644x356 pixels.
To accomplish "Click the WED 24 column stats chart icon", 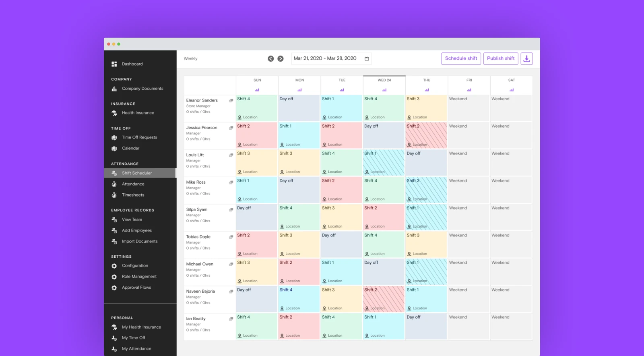I will pos(384,90).
